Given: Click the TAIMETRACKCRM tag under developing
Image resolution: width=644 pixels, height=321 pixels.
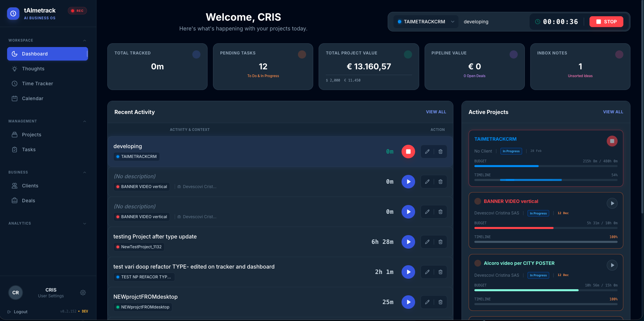Looking at the screenshot, I should point(136,157).
